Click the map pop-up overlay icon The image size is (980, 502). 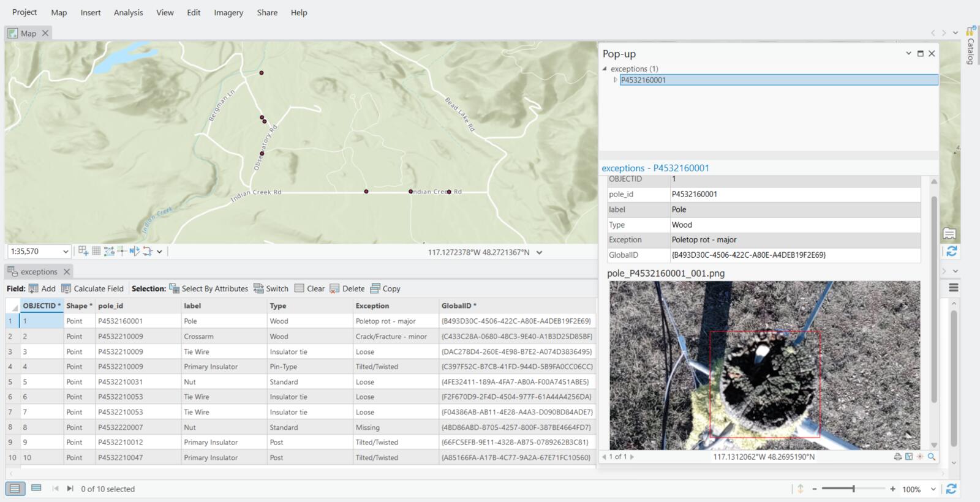[x=949, y=233]
